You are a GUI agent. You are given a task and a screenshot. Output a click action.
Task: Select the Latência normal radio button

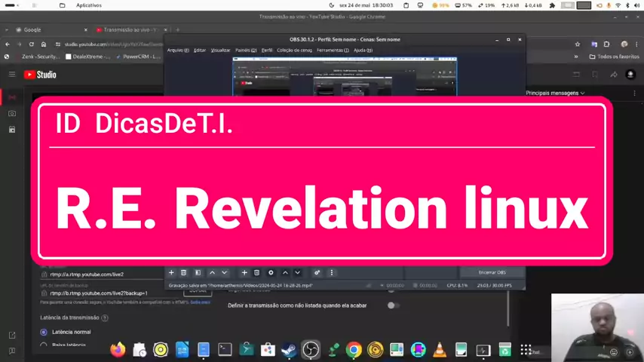point(44,332)
